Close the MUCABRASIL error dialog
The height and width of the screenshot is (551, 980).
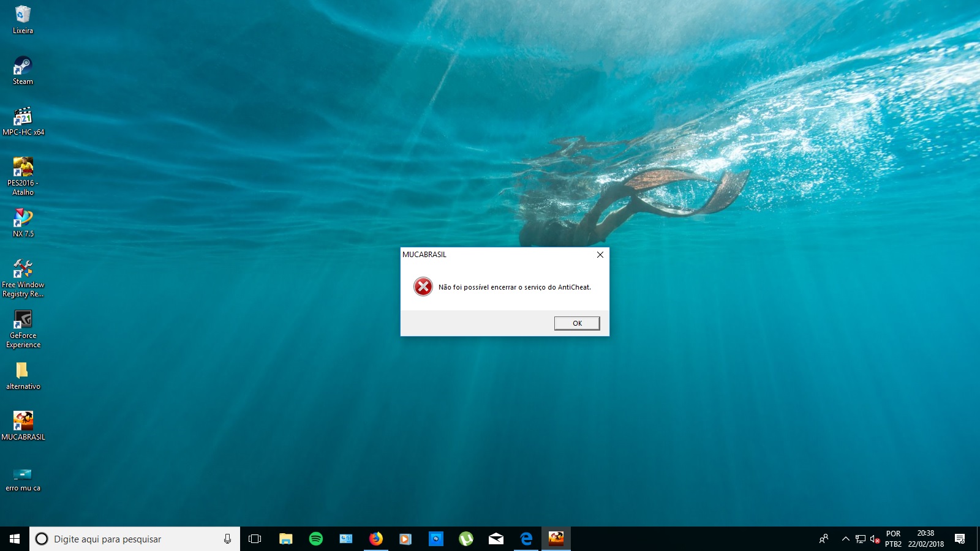click(600, 255)
